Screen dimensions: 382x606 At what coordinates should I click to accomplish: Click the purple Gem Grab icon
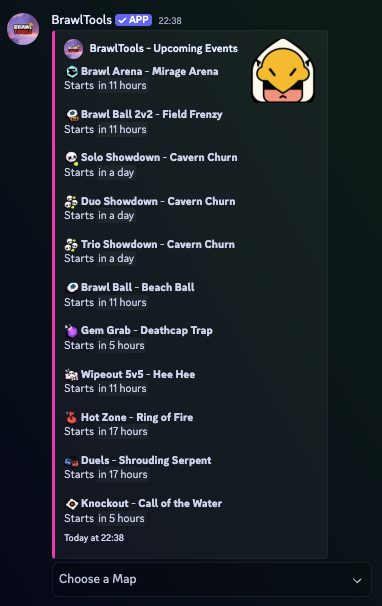coord(72,331)
